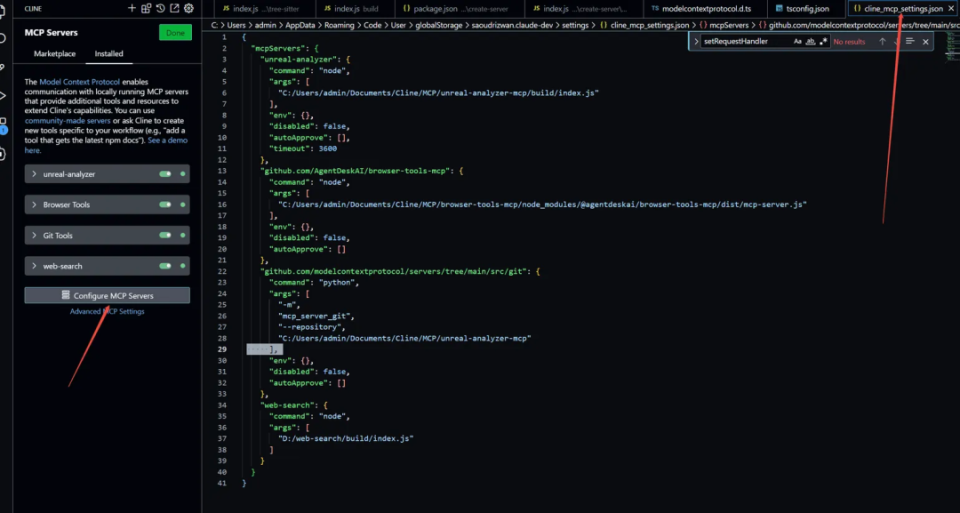Image resolution: width=960 pixels, height=513 pixels.
Task: Click the green Done button
Action: (x=175, y=32)
